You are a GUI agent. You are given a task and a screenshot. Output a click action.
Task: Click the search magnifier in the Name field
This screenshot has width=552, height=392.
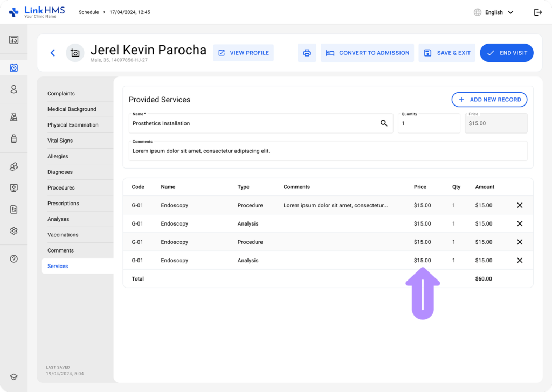[x=384, y=123]
